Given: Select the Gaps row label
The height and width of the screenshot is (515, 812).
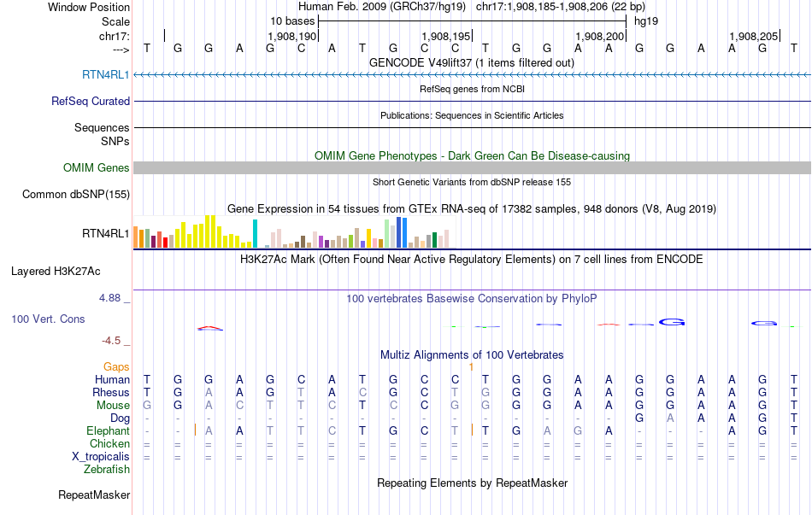Looking at the screenshot, I should point(116,366).
